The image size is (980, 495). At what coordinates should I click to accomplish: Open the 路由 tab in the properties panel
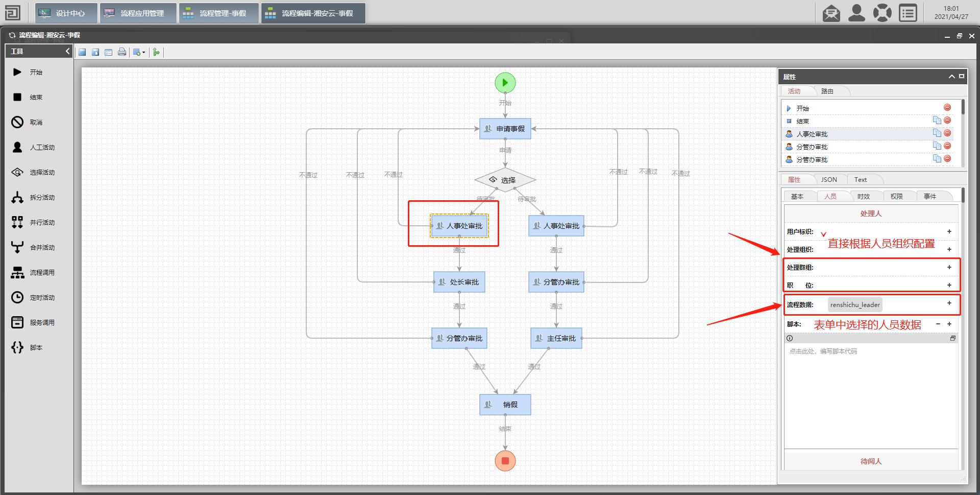(x=827, y=91)
